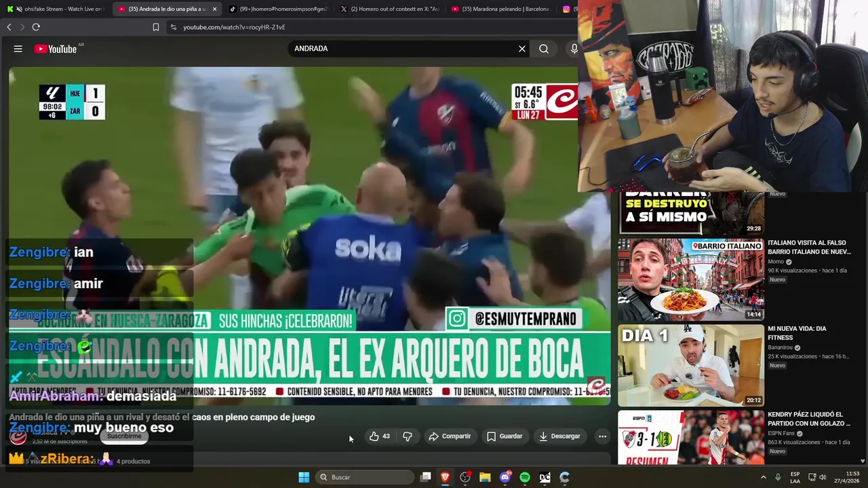868x488 pixels.
Task: Open the YouTube hamburger guide menu
Action: click(18, 49)
